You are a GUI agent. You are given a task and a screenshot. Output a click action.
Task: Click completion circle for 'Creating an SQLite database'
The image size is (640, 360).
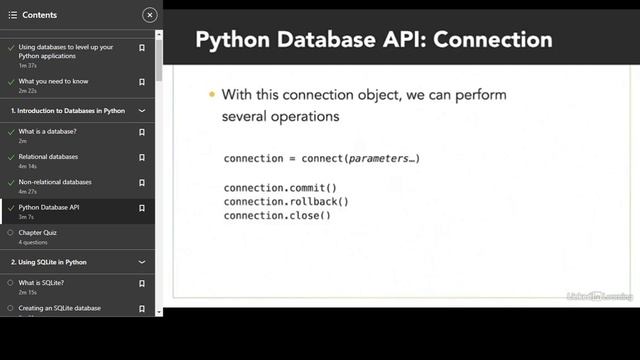coord(10,308)
